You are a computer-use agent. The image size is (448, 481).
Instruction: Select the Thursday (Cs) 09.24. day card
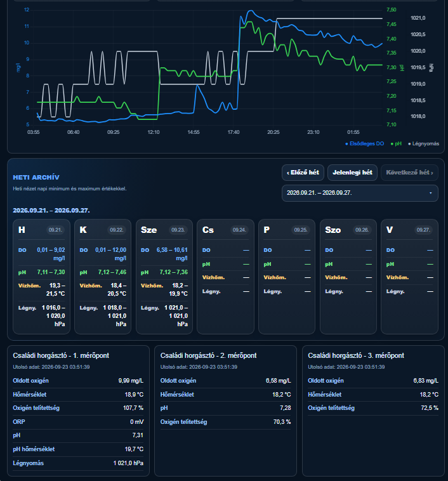pyautogui.click(x=225, y=277)
